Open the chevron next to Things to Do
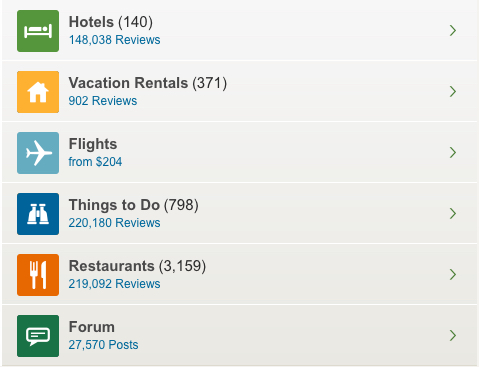Viewport: 479px width, 367px height. [x=453, y=213]
